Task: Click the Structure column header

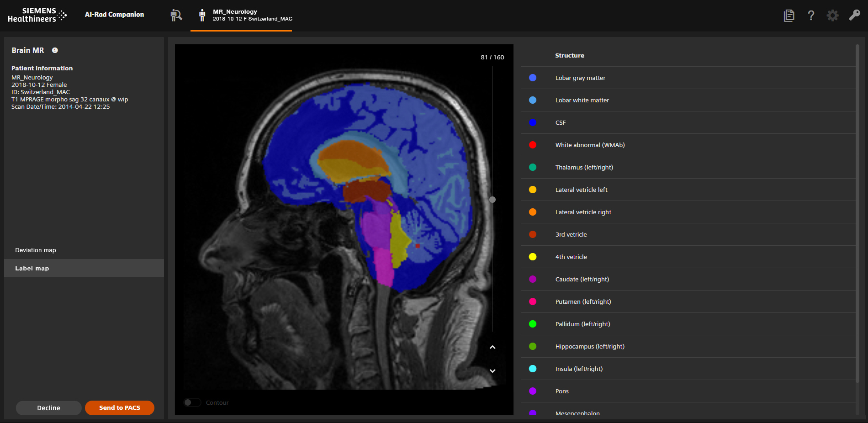Action: [570, 55]
